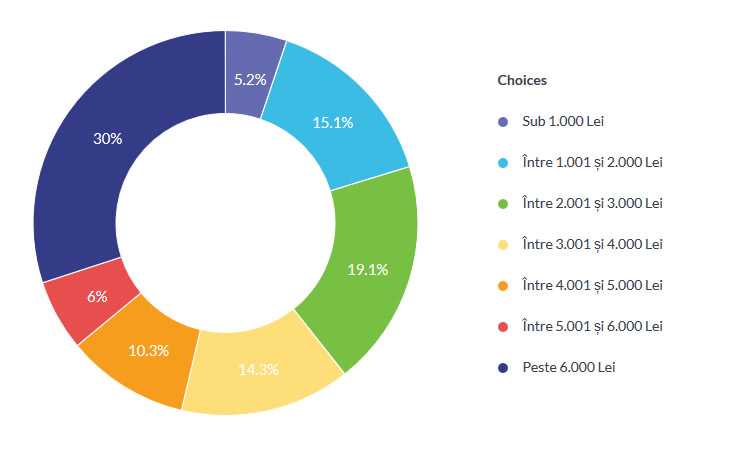Pick the 10.3% orange donut slice
732x452 pixels.
pyautogui.click(x=148, y=350)
